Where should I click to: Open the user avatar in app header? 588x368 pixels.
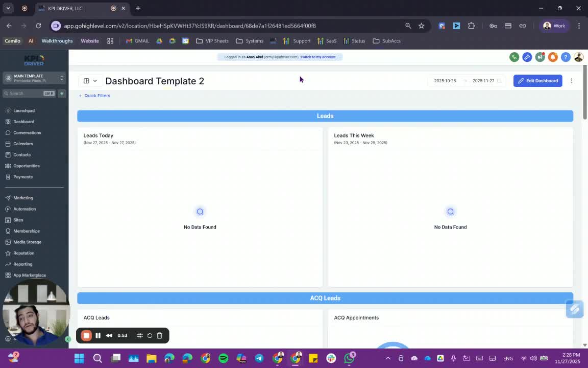(578, 57)
